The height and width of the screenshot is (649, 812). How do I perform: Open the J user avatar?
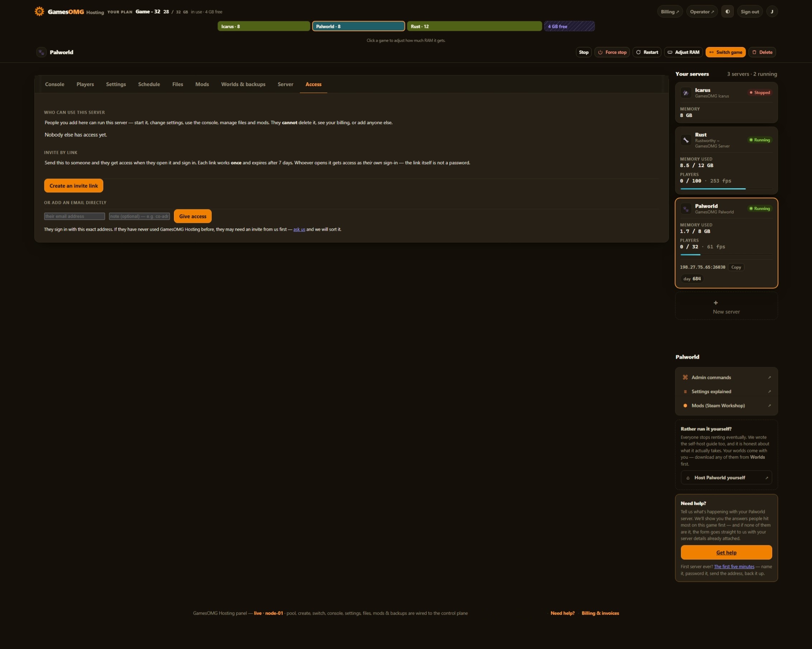click(x=772, y=12)
